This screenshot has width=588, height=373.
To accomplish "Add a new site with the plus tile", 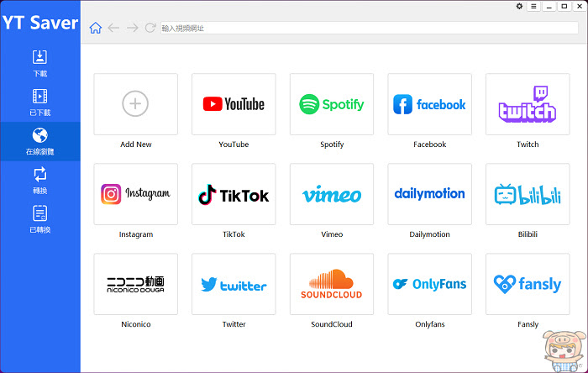I will click(136, 104).
